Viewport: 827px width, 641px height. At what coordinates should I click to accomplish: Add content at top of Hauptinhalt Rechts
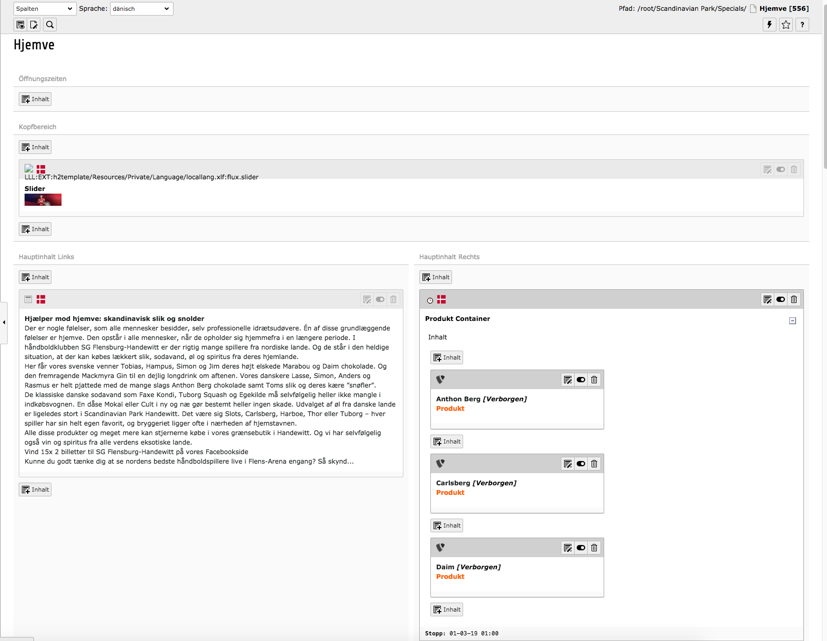click(436, 277)
